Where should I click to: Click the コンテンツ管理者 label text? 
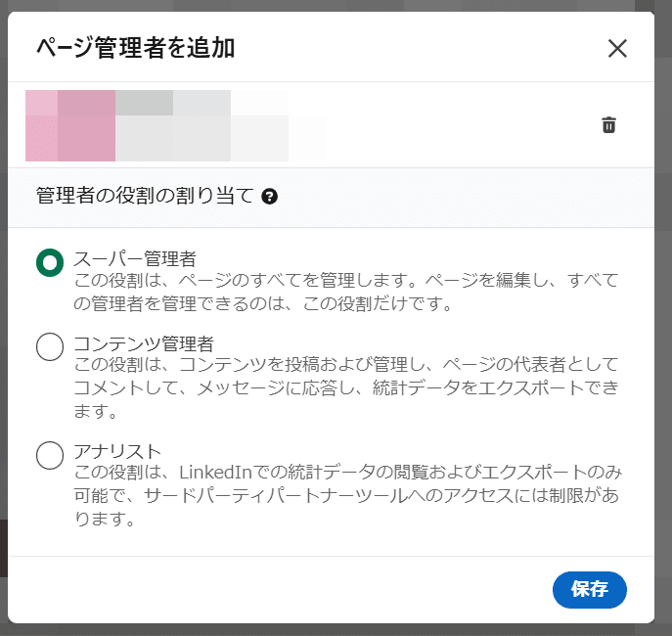click(144, 343)
